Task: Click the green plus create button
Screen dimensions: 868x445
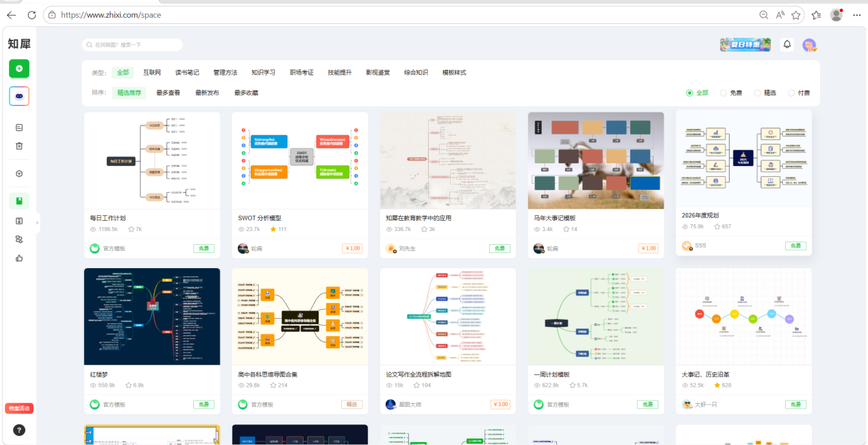Action: click(19, 69)
